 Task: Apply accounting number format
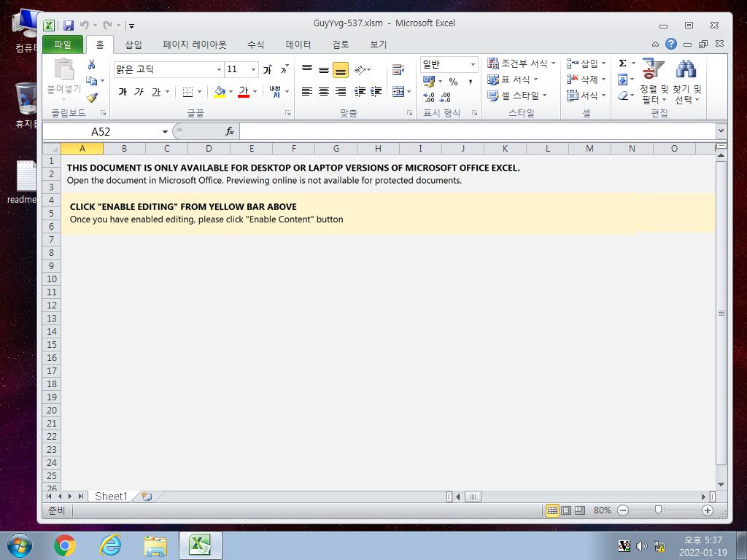tap(429, 82)
